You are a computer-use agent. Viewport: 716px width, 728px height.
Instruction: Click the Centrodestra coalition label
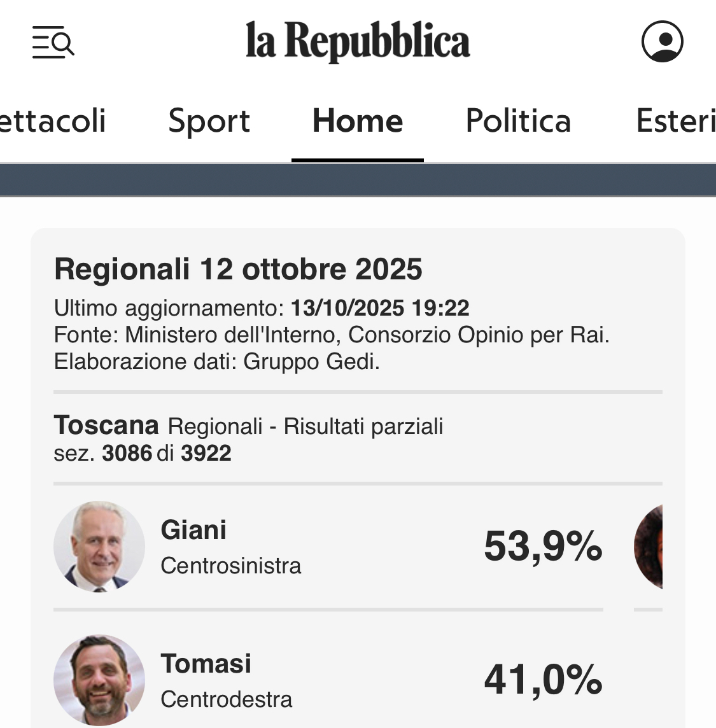coord(226,699)
